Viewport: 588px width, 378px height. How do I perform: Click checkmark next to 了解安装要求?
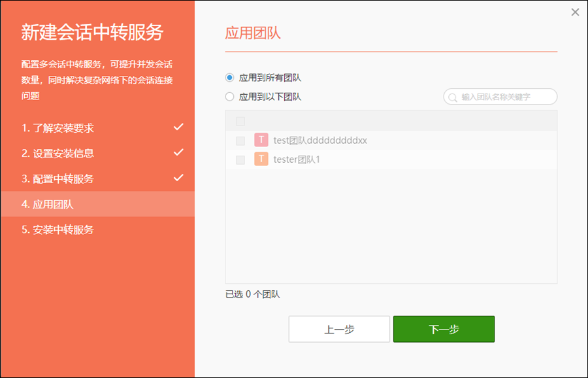click(x=178, y=127)
